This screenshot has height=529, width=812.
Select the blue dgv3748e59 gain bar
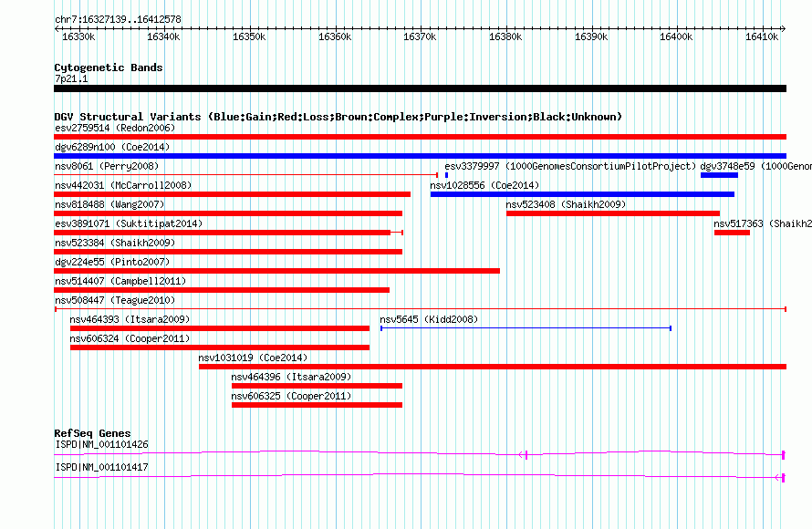(x=719, y=175)
